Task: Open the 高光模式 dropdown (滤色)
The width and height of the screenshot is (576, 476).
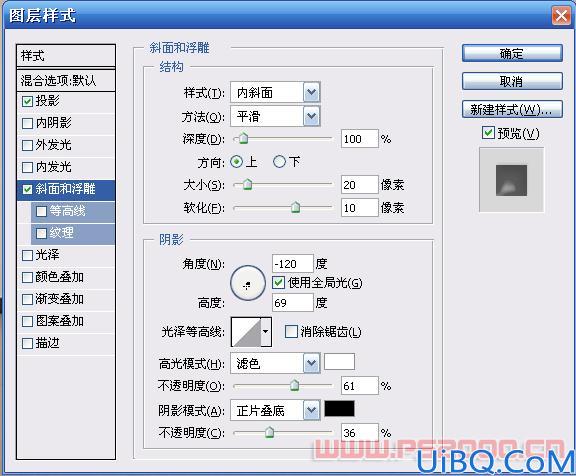Action: pyautogui.click(x=275, y=363)
